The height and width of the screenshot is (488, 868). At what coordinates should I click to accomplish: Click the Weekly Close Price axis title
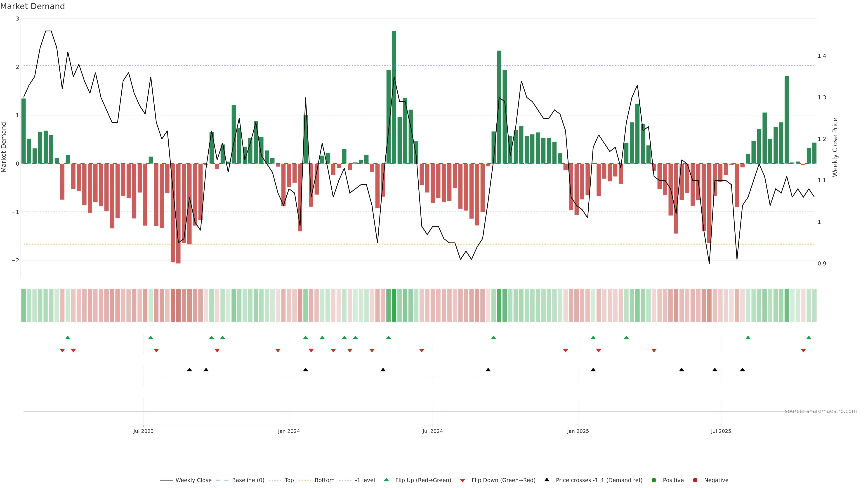(x=835, y=147)
